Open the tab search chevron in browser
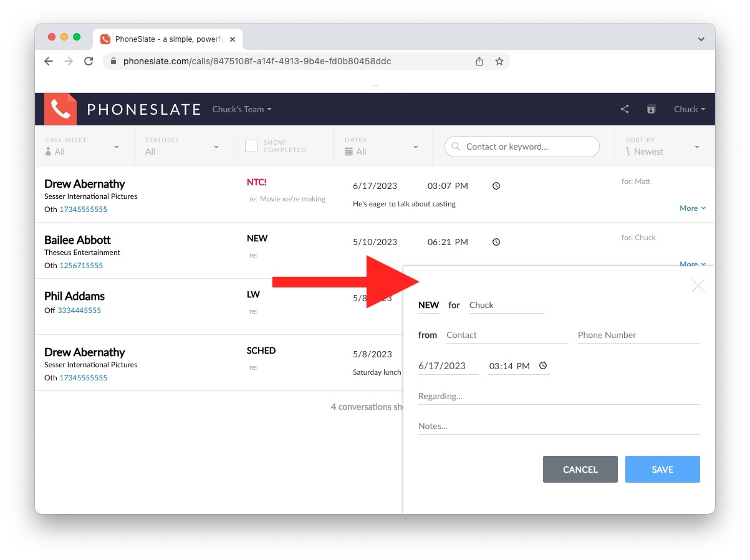This screenshot has width=750, height=560. point(701,39)
